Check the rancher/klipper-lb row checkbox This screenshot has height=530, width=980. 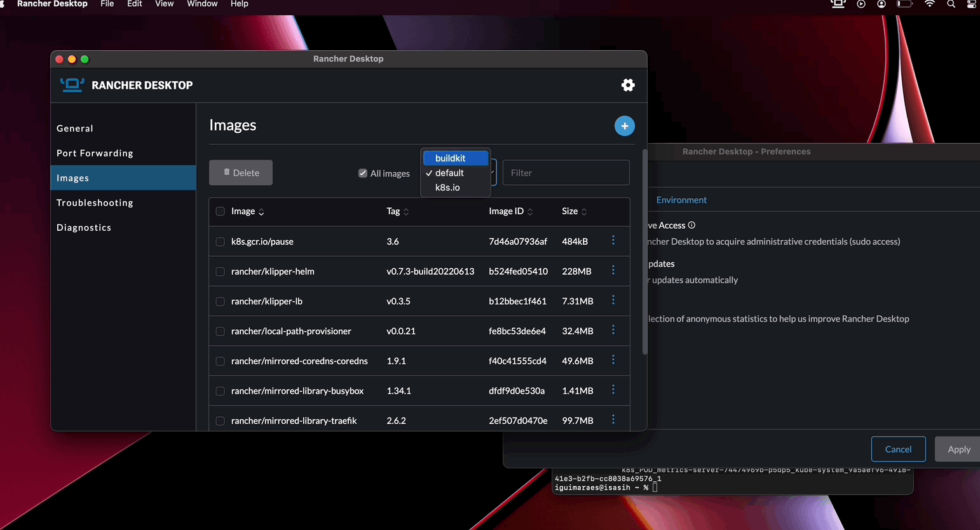tap(220, 301)
